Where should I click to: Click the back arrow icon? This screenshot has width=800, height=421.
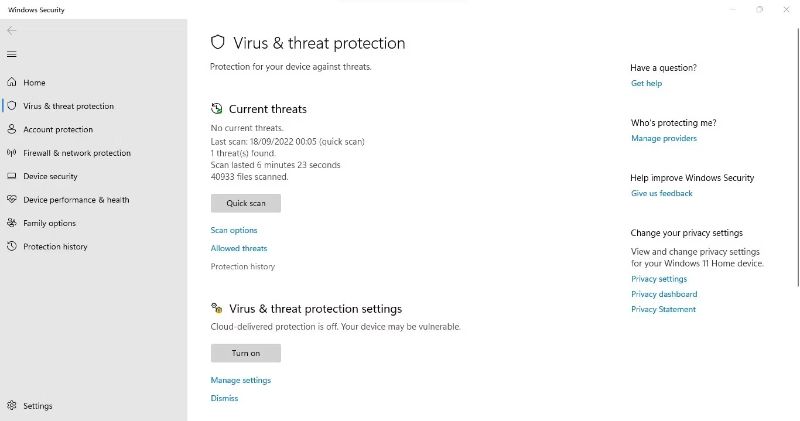point(12,30)
